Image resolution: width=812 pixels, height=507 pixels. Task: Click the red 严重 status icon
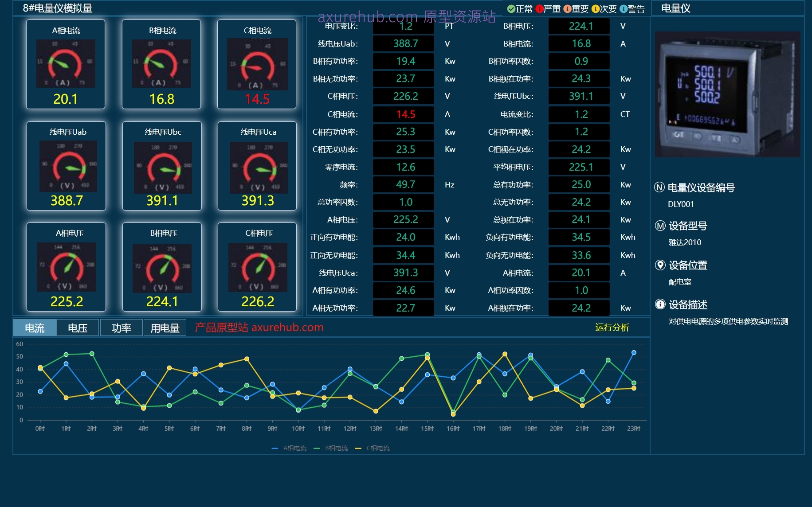coord(539,9)
